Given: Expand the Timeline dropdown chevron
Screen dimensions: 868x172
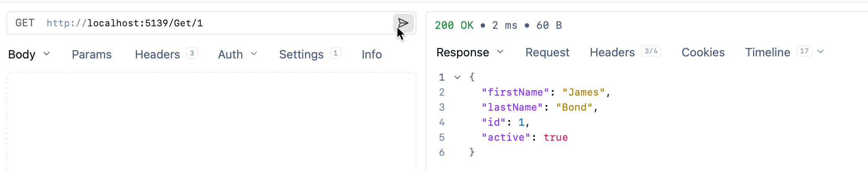Looking at the screenshot, I should (820, 52).
